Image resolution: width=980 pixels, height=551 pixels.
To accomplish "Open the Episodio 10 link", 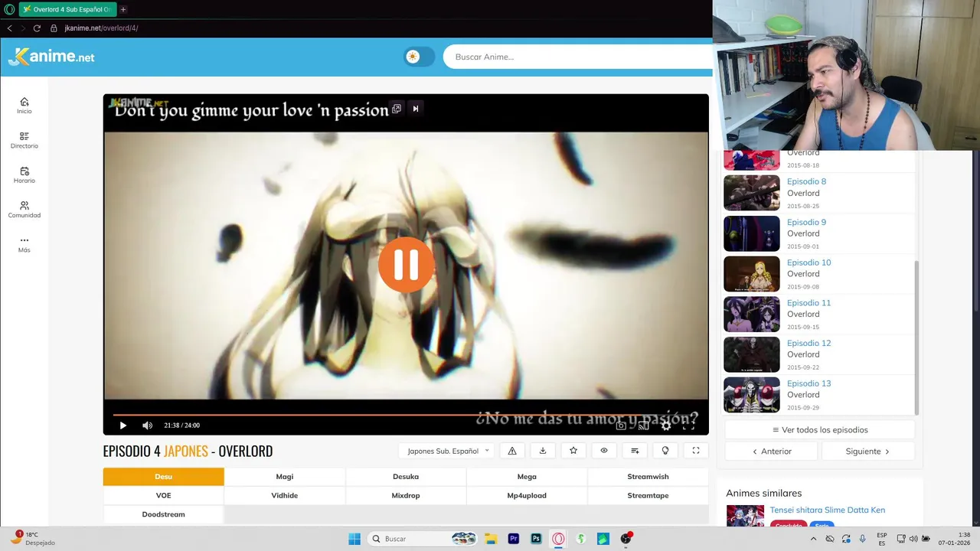I will (x=808, y=262).
